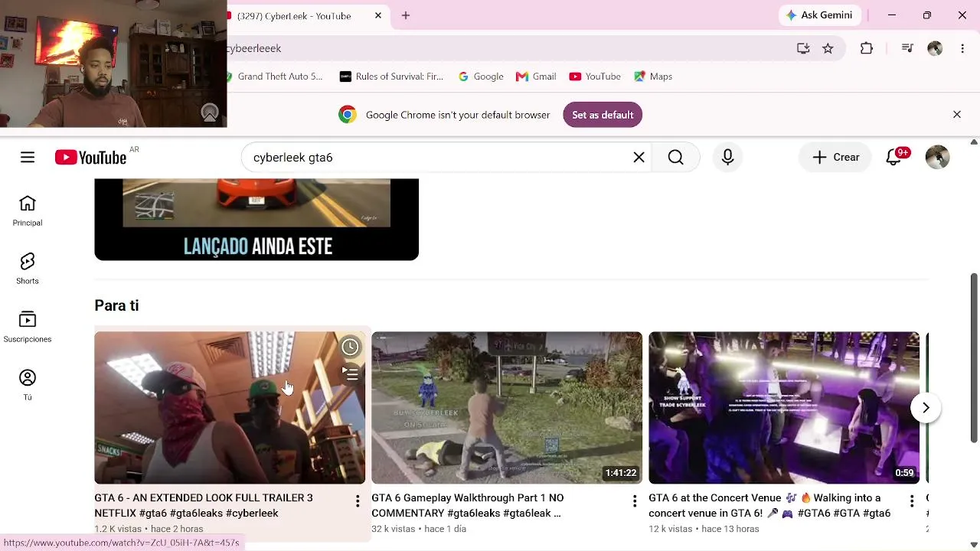
Task: Open the title 'GTA 6 Gameplay Walkthrough Part 1 NO COMMENTARY'
Action: click(x=468, y=505)
